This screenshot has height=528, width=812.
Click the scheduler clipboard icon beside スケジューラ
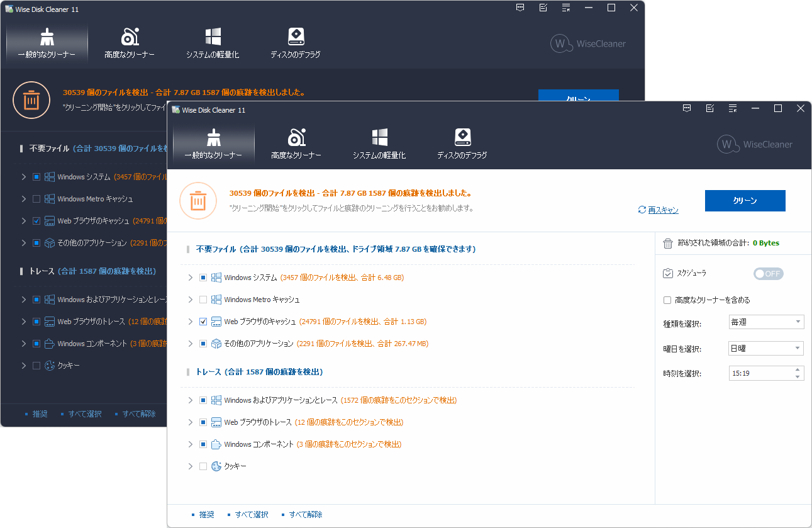pyautogui.click(x=668, y=273)
